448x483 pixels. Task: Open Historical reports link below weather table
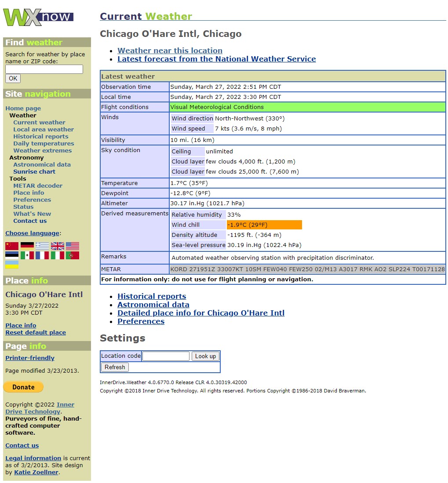152,297
